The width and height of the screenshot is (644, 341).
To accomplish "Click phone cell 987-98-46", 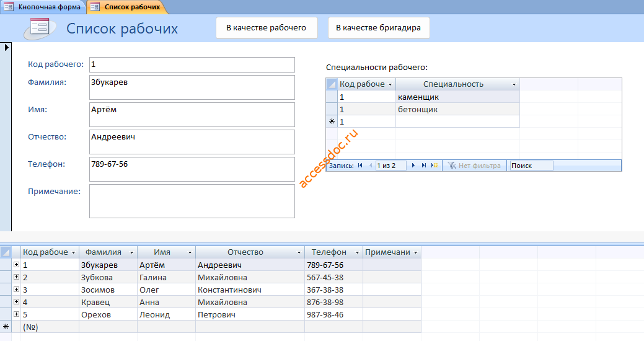I will coord(334,315).
